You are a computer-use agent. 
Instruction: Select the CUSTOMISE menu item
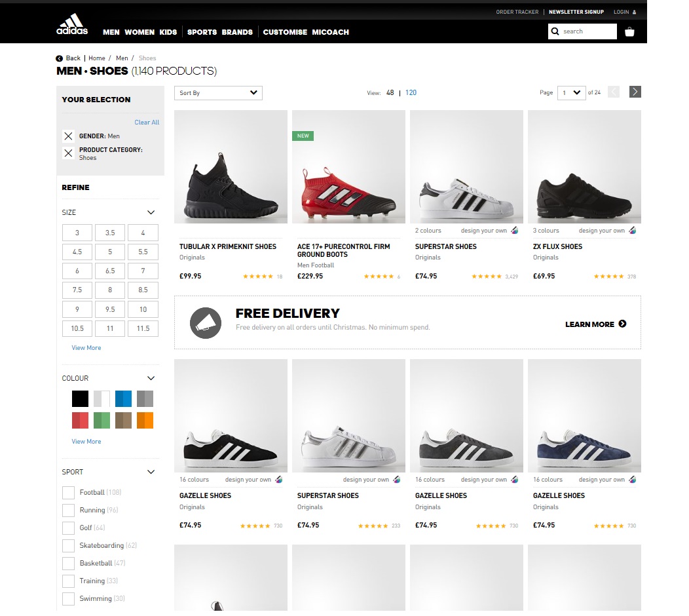pyautogui.click(x=285, y=31)
